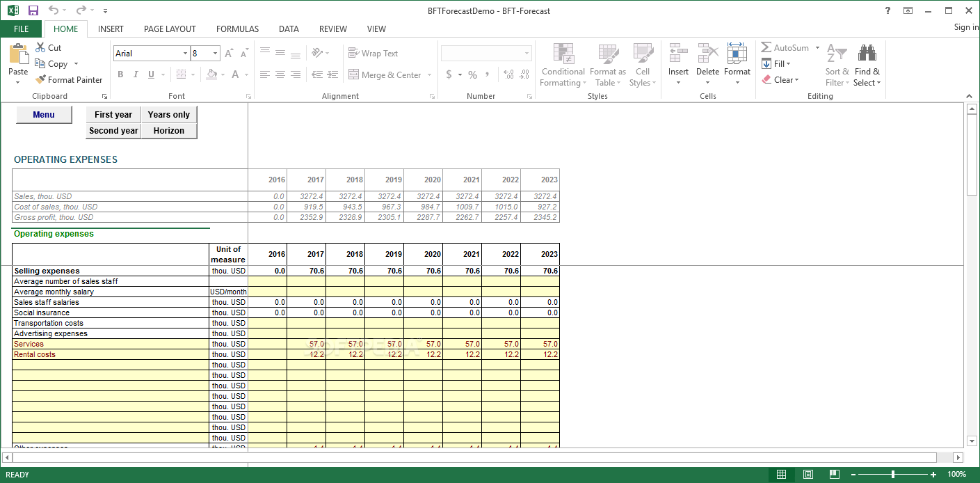Click the First year button
This screenshot has height=483, width=980.
coord(113,115)
